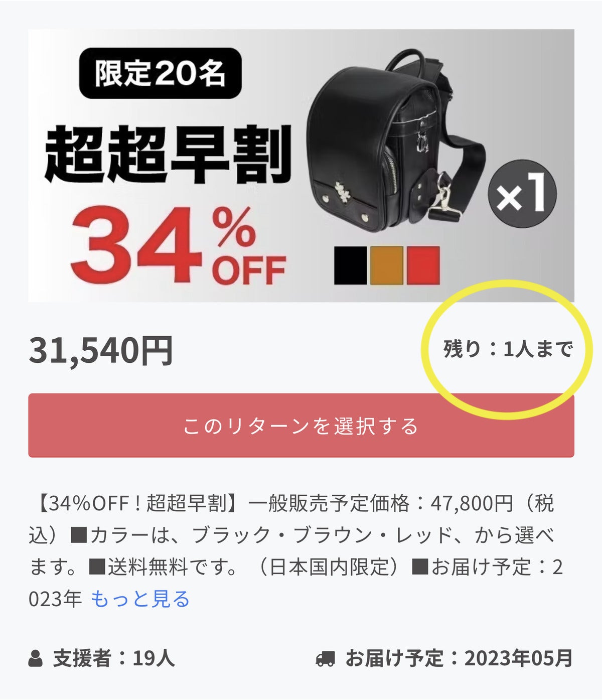Click the お届け予定：2023年05月 delivery label
The height and width of the screenshot is (700, 602).
(x=459, y=658)
